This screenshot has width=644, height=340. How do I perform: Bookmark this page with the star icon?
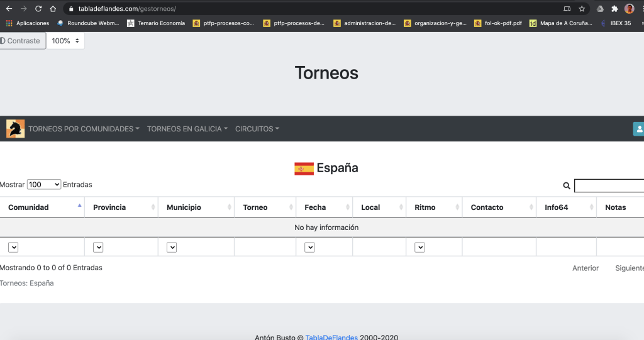click(582, 9)
